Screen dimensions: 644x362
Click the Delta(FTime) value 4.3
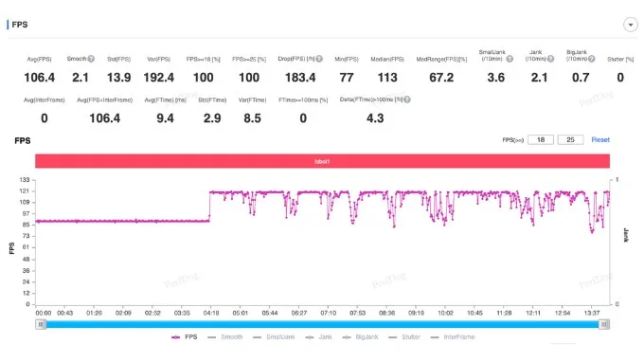(x=375, y=118)
